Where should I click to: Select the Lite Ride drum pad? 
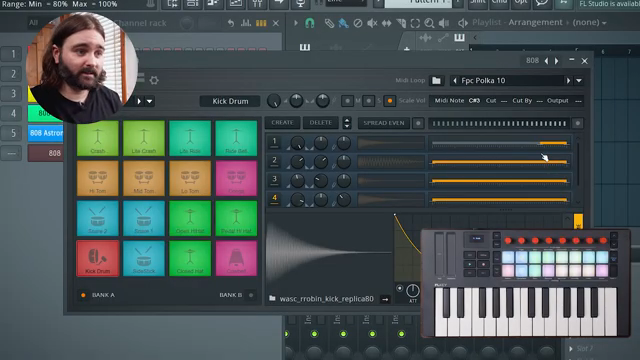[190, 138]
